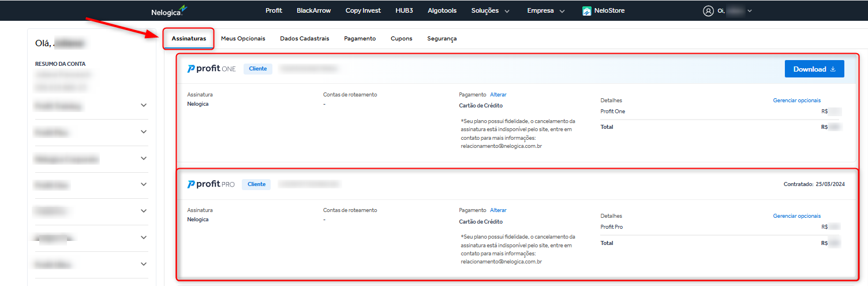Expand the third sidebar section chevron
This screenshot has width=868, height=286.
point(144,158)
